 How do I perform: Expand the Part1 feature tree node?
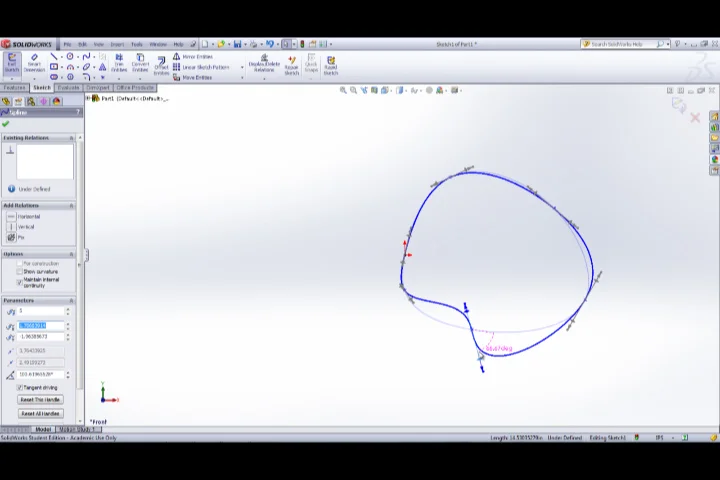[88, 98]
